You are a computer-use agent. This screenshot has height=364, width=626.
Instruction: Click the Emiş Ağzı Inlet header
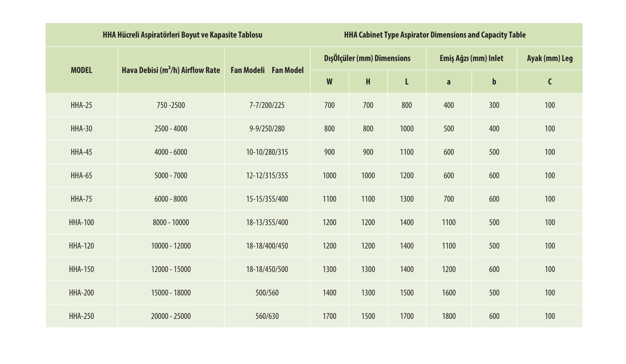(x=471, y=58)
